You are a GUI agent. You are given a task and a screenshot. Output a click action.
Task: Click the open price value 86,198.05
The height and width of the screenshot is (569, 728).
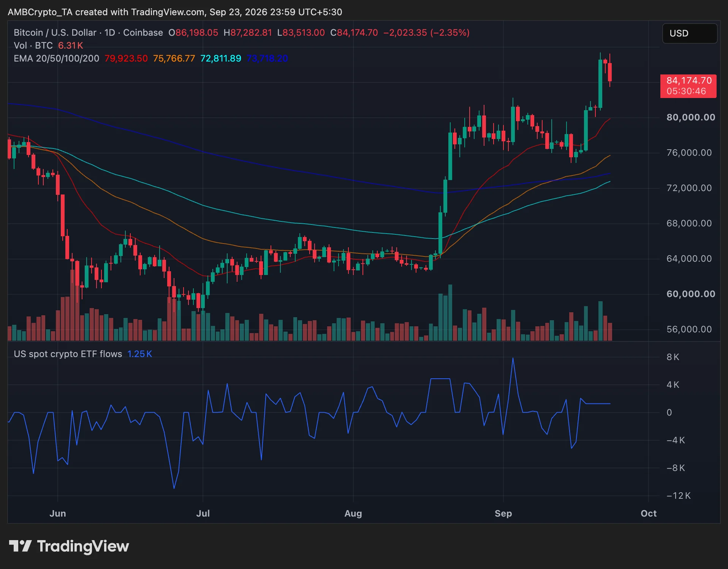coord(196,33)
